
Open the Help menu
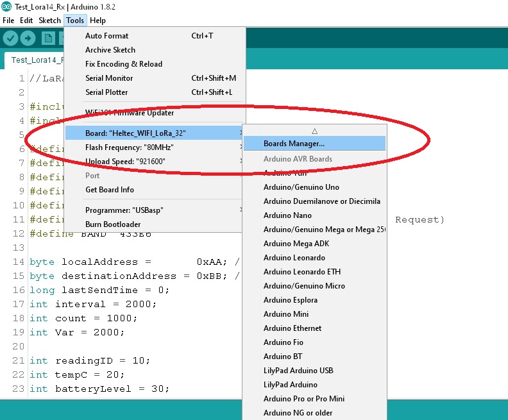coord(97,21)
